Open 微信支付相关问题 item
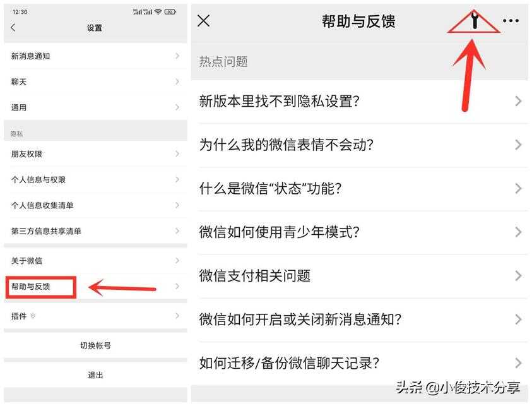The width and height of the screenshot is (532, 406). 360,276
